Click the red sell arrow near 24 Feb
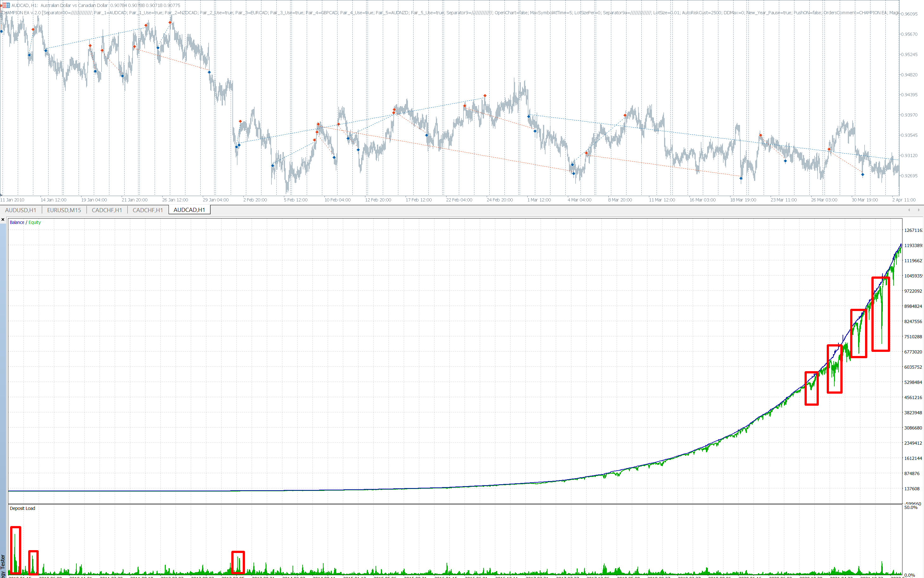The image size is (924, 578). coord(485,96)
